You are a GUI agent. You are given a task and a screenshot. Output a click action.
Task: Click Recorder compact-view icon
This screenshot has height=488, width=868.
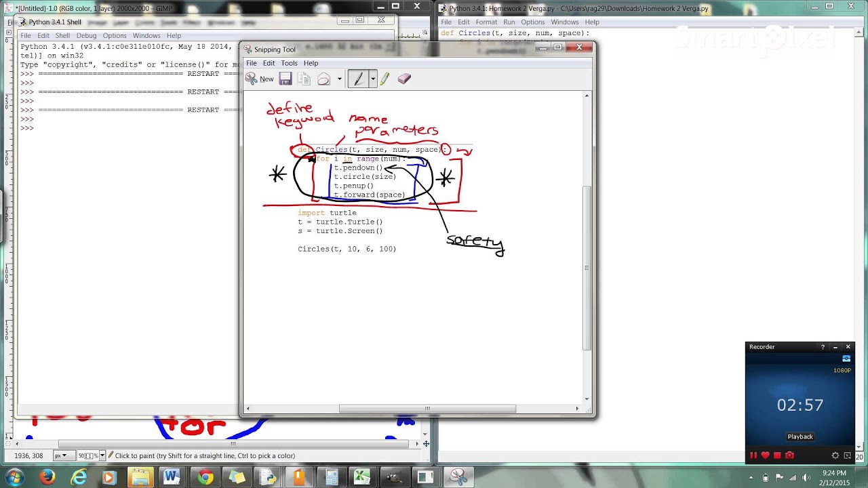847,455
